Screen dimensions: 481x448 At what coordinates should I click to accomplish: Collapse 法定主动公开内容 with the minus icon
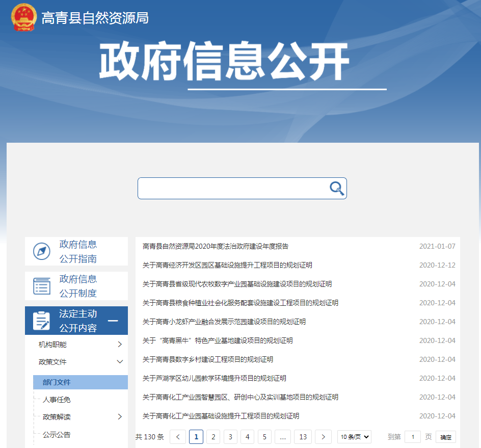(113, 321)
